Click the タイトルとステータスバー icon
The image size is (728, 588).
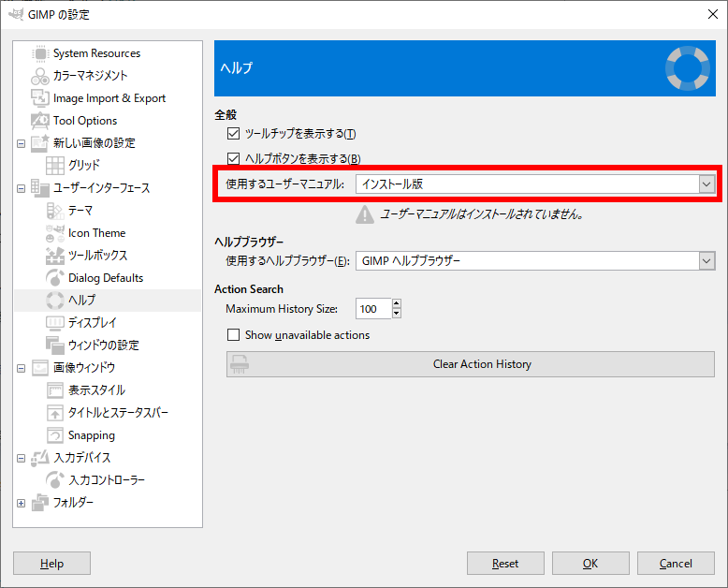click(55, 412)
